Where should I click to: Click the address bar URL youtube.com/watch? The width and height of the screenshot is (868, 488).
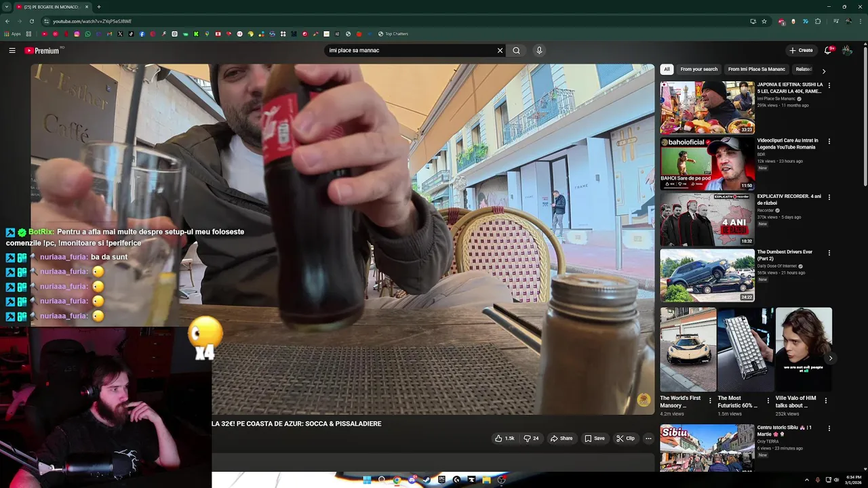coord(92,21)
